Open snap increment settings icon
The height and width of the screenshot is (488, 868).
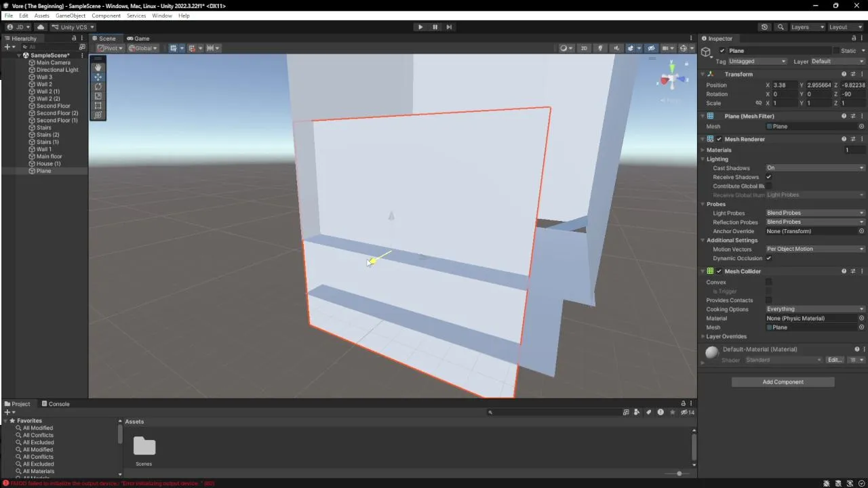(212, 48)
